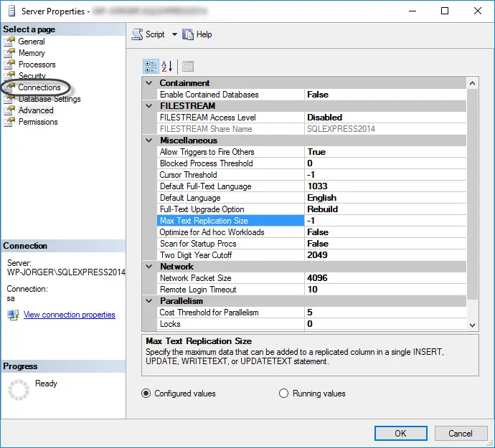Screen dimensions: 495x448
Task: Click the Property Pages icon
Action: [188, 67]
